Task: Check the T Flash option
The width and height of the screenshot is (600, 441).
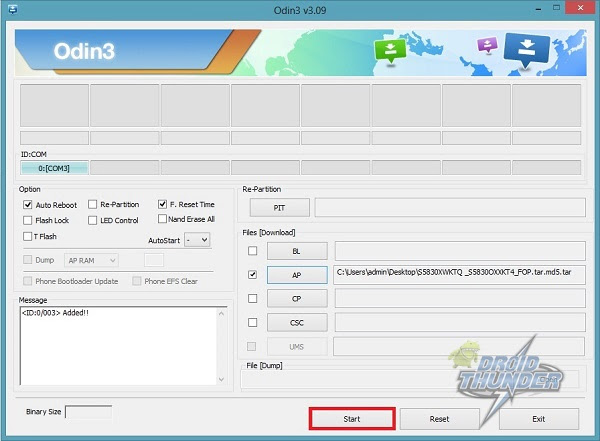Action: pos(28,236)
